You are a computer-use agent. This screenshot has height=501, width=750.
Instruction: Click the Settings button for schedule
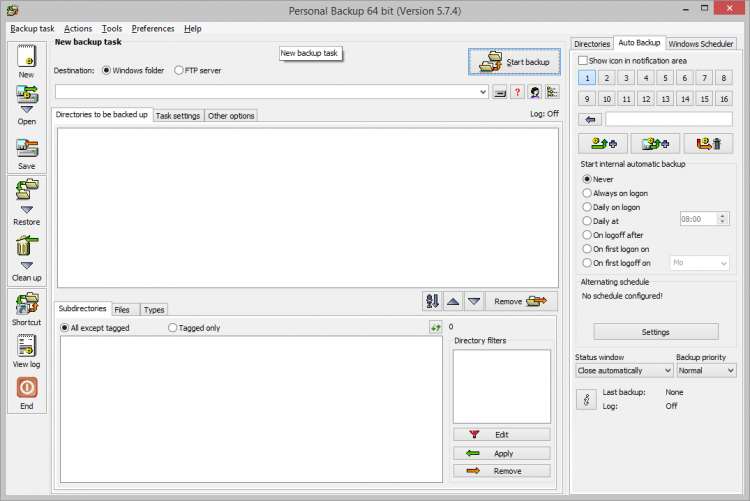pyautogui.click(x=656, y=332)
